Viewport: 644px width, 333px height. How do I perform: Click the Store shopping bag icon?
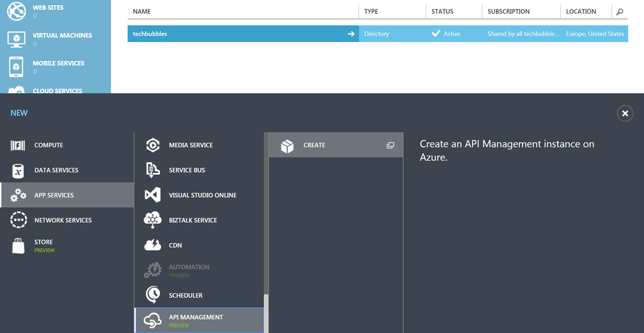click(18, 246)
